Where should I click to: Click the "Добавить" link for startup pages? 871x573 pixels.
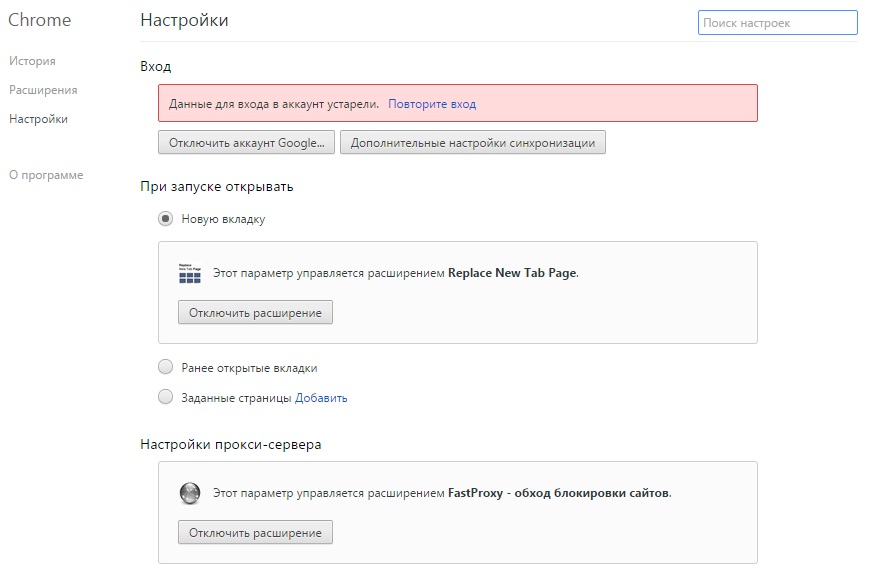(321, 398)
